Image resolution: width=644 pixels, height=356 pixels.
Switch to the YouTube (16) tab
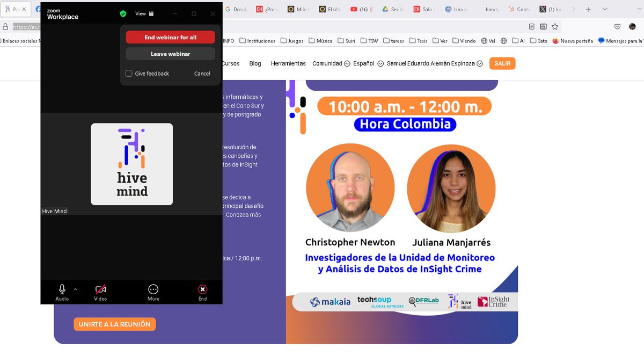pyautogui.click(x=361, y=9)
